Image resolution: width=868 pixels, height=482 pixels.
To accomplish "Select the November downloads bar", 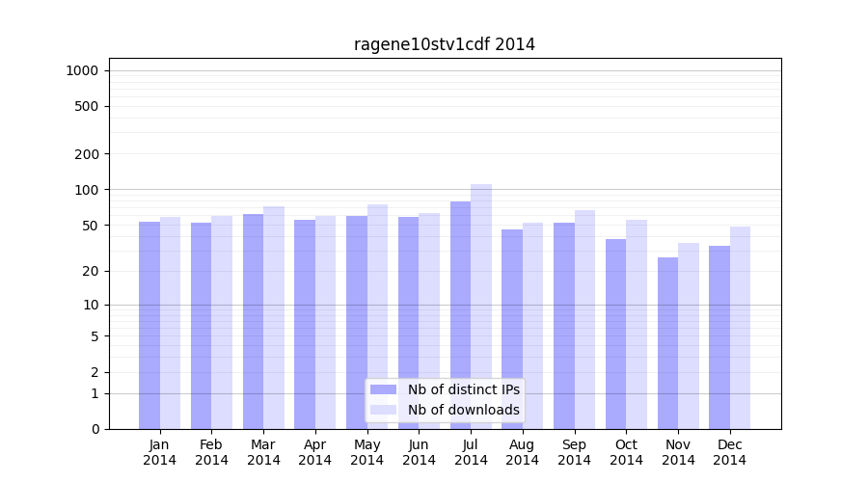I will tap(689, 335).
